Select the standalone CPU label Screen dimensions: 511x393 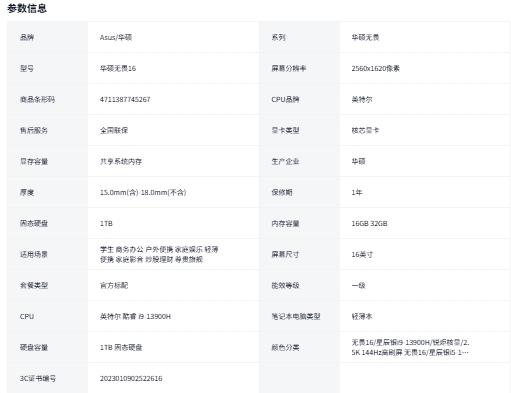27,316
